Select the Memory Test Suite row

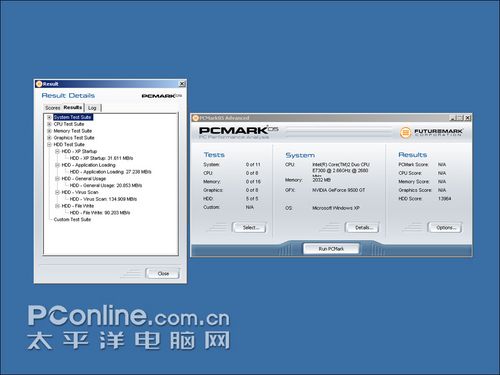pyautogui.click(x=73, y=131)
